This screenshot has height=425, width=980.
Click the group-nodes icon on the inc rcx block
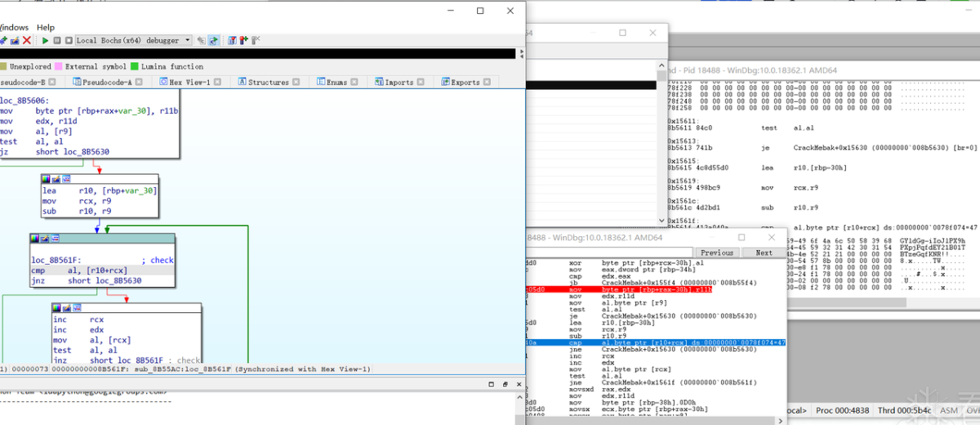[77, 308]
